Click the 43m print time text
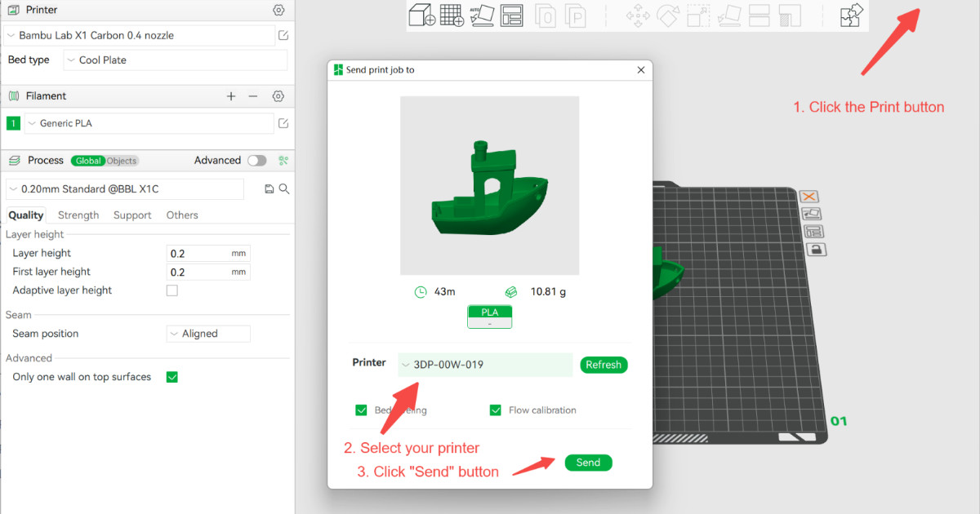980x514 pixels. (x=444, y=291)
